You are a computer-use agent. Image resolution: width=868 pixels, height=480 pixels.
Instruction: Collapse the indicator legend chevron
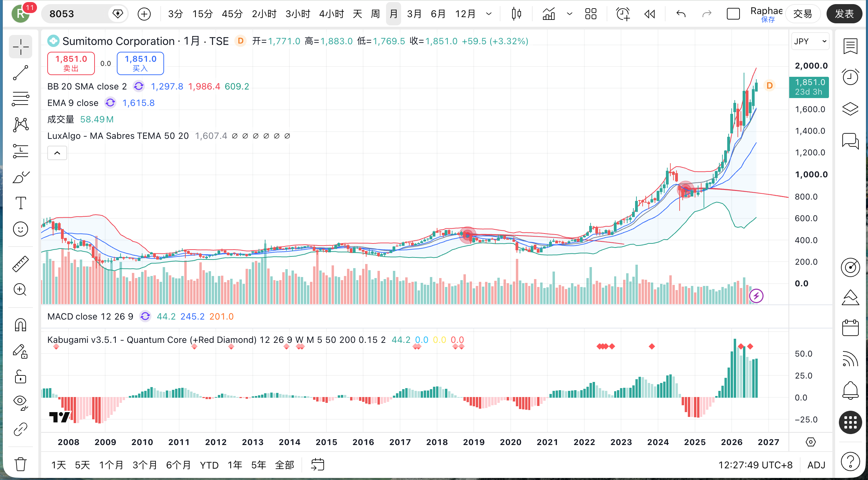coord(57,153)
